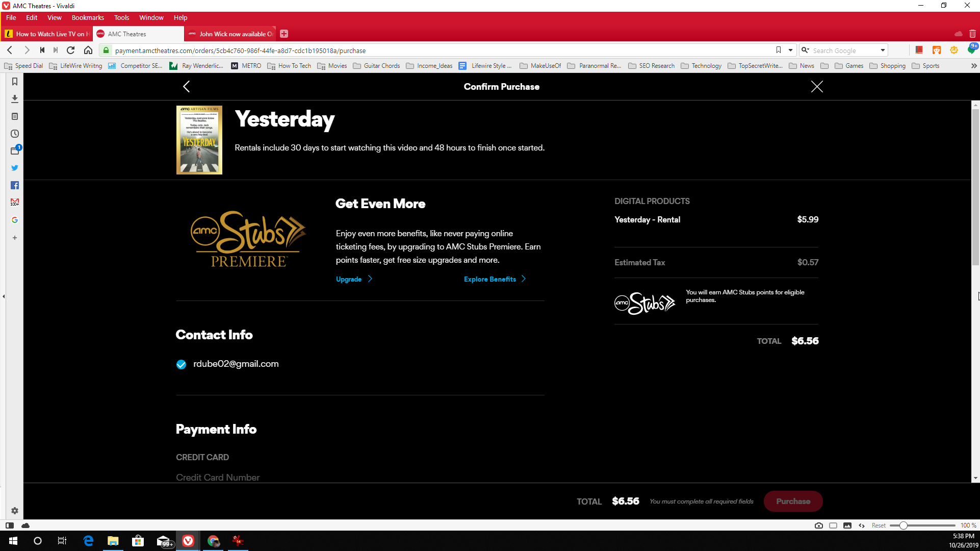
Task: Switch to How to Watch Live TV tab
Action: 47,34
